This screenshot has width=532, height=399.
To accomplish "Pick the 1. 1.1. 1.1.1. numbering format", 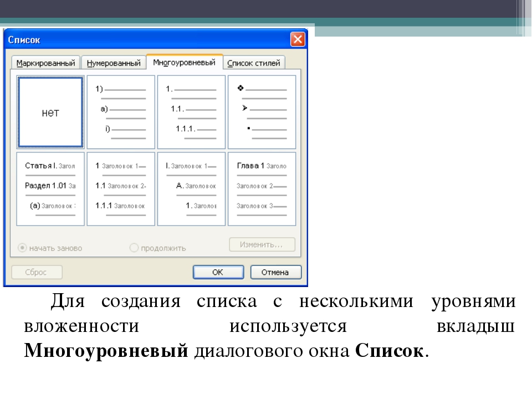I will 191,112.
